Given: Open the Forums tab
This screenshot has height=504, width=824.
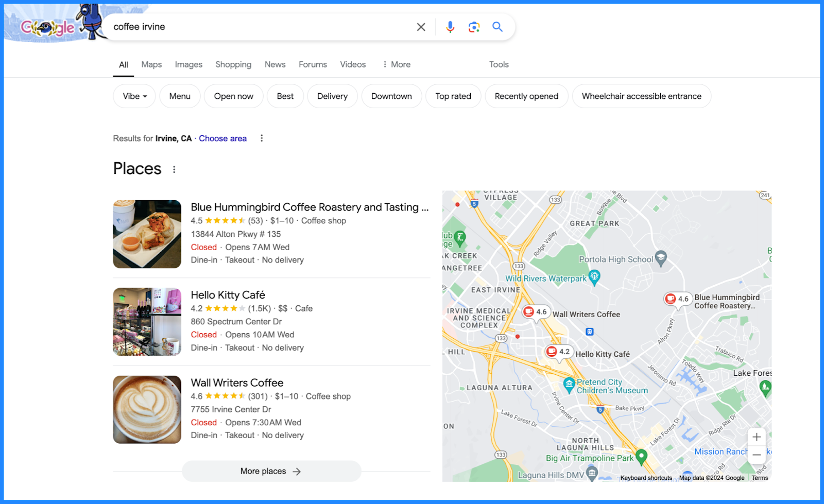Looking at the screenshot, I should (x=313, y=64).
